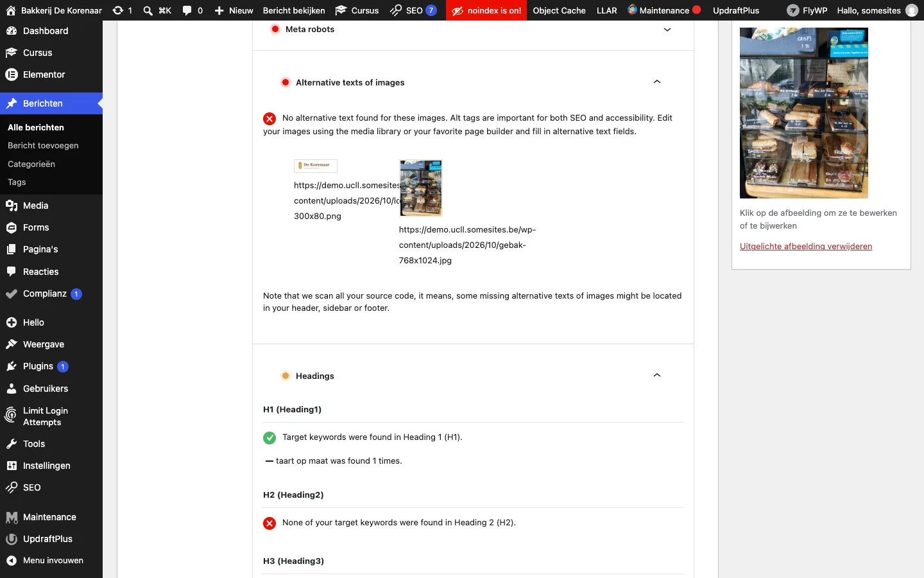Image resolution: width=924 pixels, height=578 pixels.
Task: Click the FlyWP logo icon
Action: (793, 10)
